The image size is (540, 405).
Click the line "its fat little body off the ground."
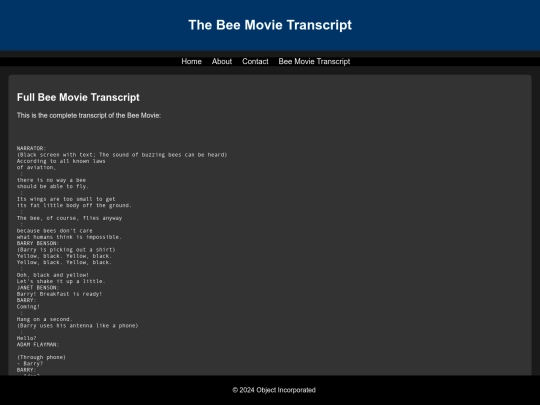(74, 205)
